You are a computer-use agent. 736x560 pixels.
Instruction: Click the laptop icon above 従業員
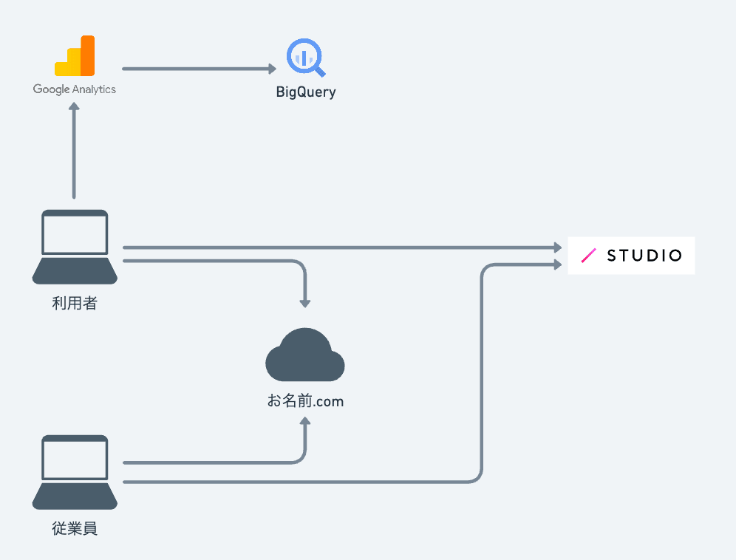click(75, 472)
